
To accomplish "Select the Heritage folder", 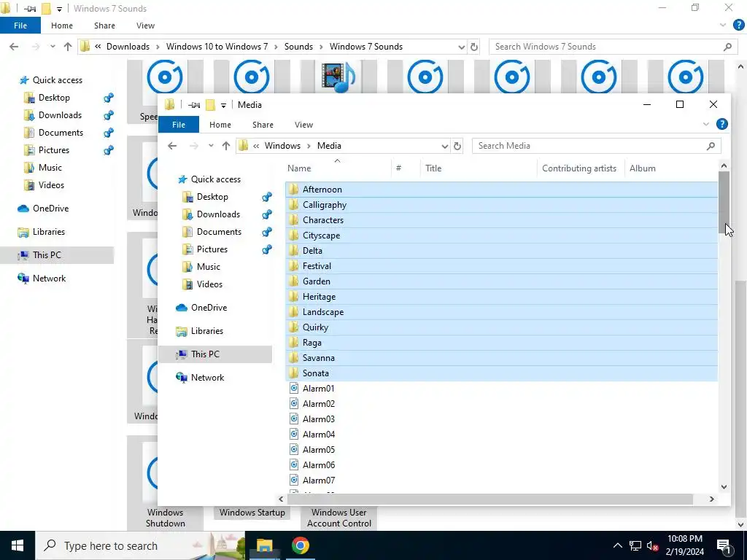I will click(501, 297).
